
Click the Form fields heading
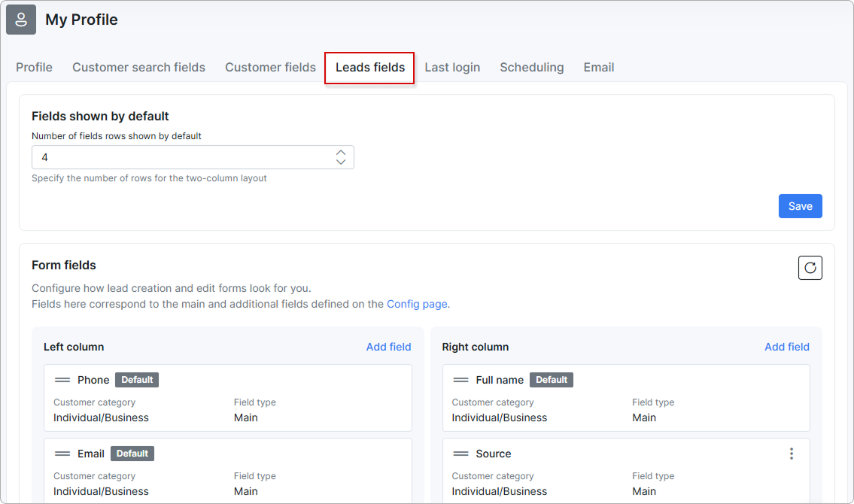[x=64, y=265]
